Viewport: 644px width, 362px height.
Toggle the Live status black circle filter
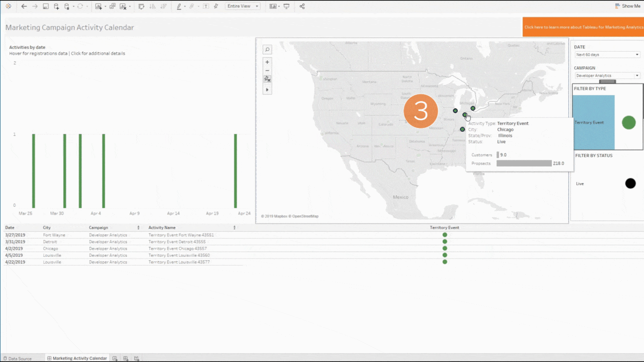(x=630, y=183)
